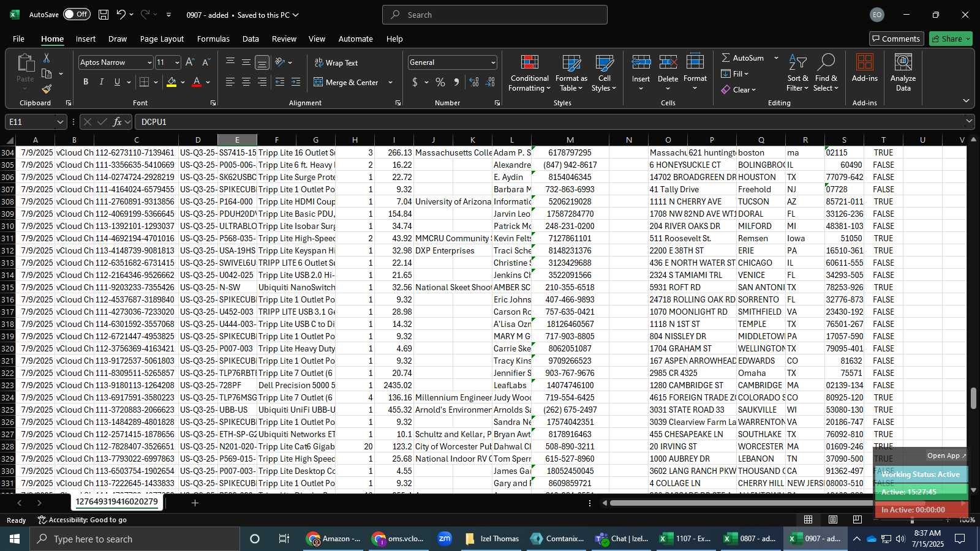
Task: Open Format as Table gallery
Action: [x=571, y=73]
